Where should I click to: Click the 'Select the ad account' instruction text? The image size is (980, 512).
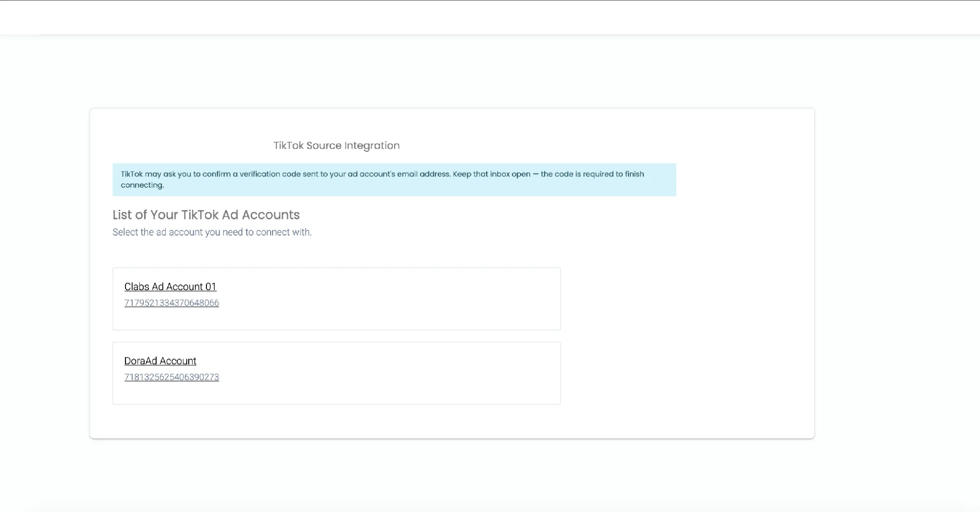click(212, 232)
